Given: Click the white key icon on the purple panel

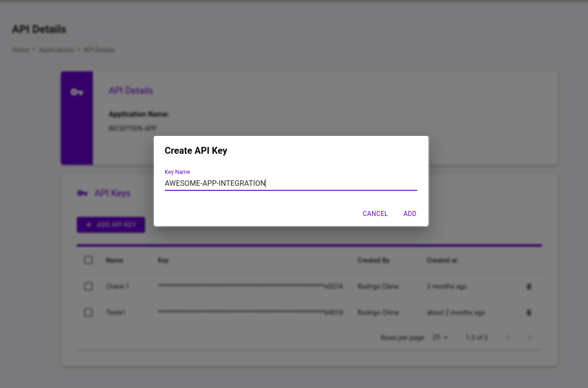Looking at the screenshot, I should coord(77,92).
